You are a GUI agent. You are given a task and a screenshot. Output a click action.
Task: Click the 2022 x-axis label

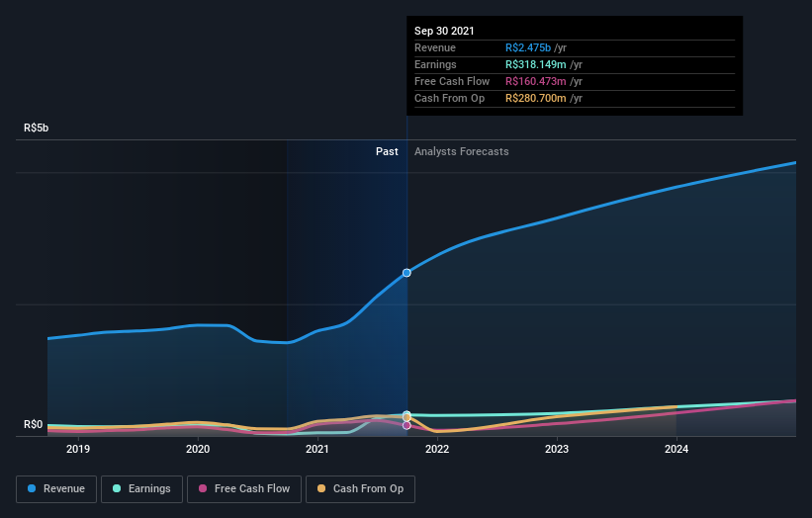click(x=437, y=449)
